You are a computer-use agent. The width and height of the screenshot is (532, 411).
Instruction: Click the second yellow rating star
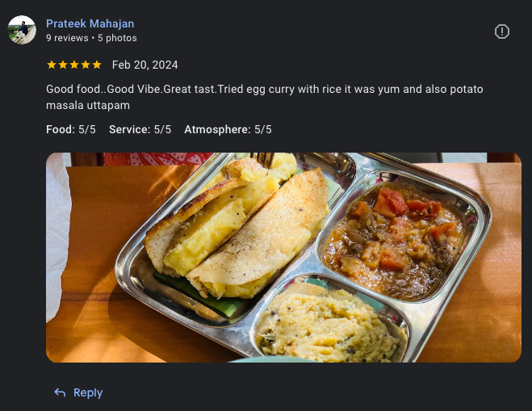tap(63, 65)
